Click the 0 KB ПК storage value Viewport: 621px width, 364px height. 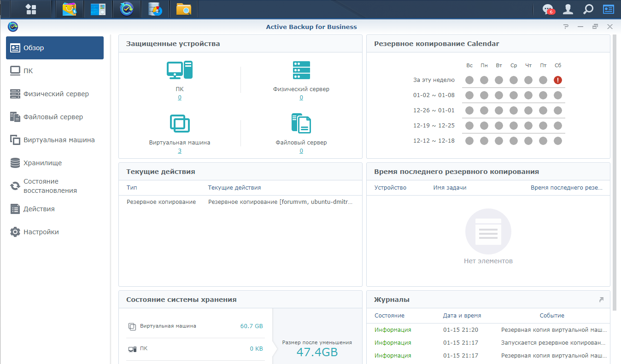257,349
